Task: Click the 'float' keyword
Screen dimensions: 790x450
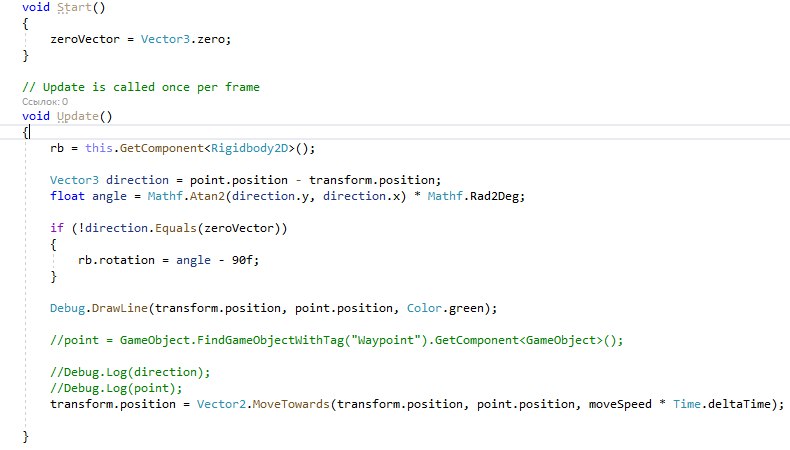Action: [67, 196]
